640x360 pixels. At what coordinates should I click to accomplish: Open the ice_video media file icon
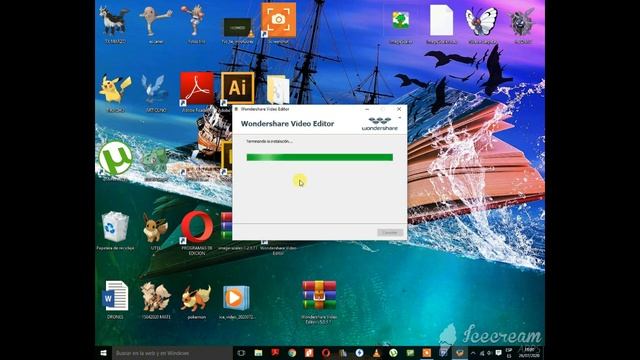[x=236, y=298]
